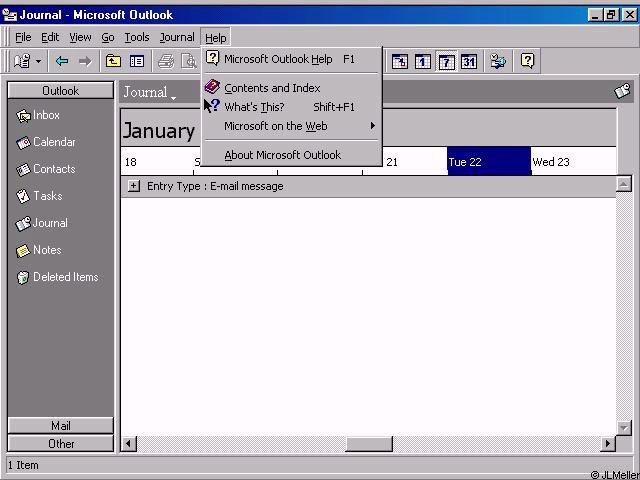Click the vertical scrollbar down arrow
This screenshot has width=640, height=480.
(623, 429)
